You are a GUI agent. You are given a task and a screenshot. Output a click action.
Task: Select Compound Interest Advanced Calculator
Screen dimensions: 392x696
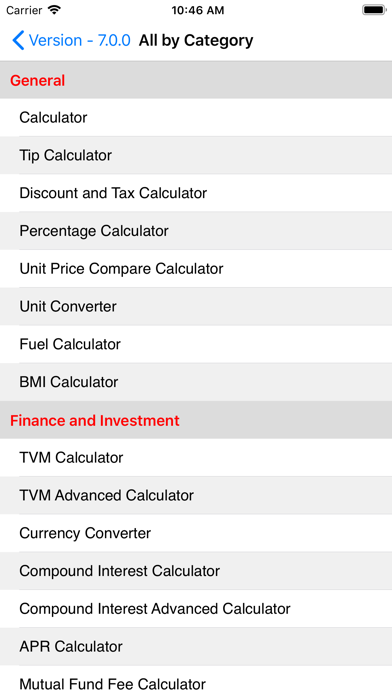196,609
